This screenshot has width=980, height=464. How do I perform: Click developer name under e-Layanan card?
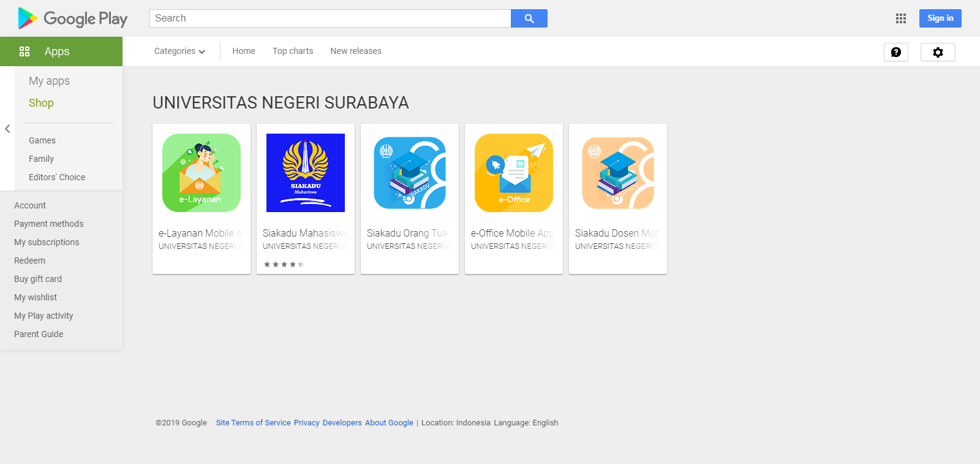[x=200, y=246]
